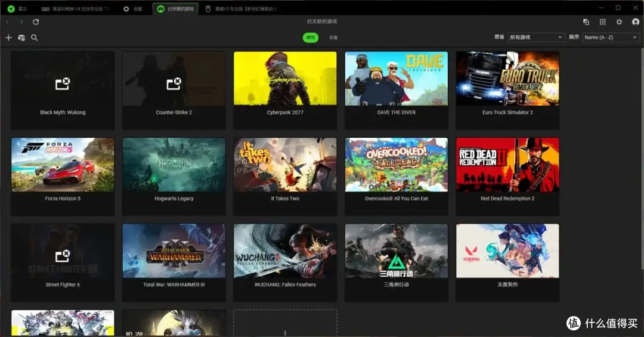Select the 已关联的游戏 tab

click(x=175, y=8)
